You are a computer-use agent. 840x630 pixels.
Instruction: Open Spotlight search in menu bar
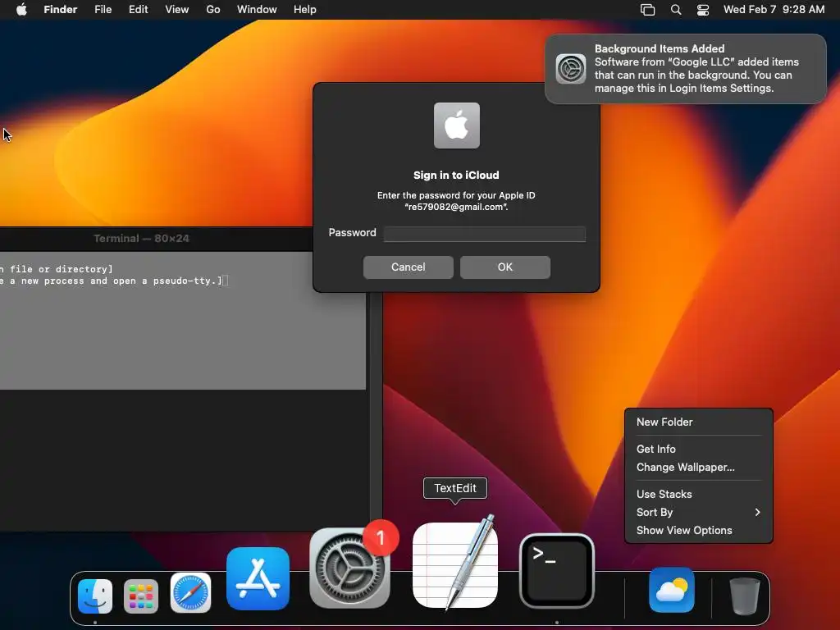click(x=676, y=10)
